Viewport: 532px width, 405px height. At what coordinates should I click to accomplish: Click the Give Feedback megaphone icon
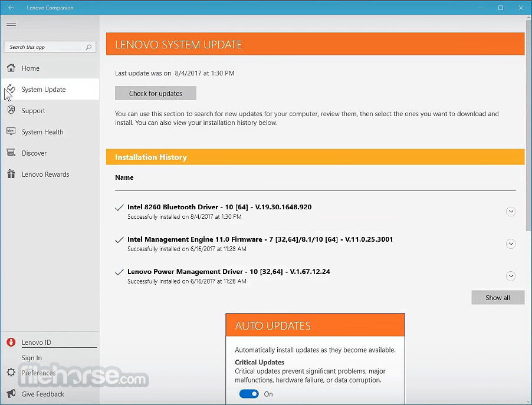pos(11,393)
